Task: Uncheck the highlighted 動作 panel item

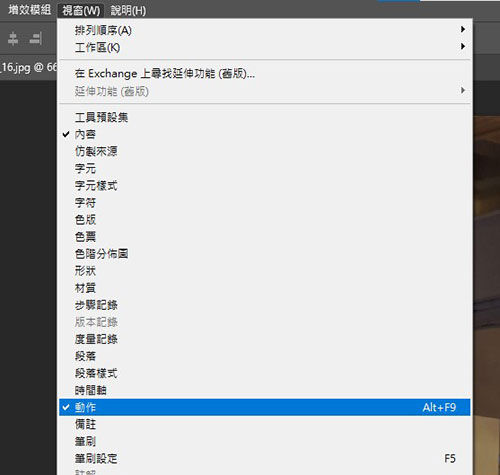Action: [x=264, y=407]
